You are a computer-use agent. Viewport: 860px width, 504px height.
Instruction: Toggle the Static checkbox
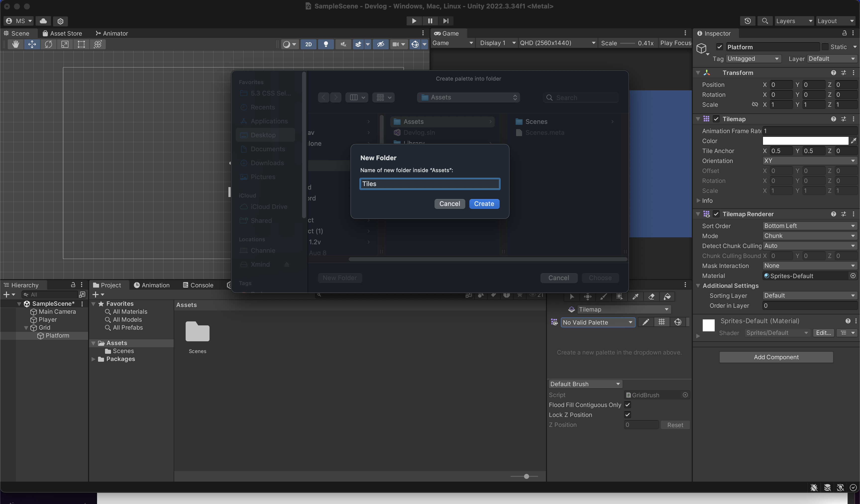pyautogui.click(x=825, y=47)
